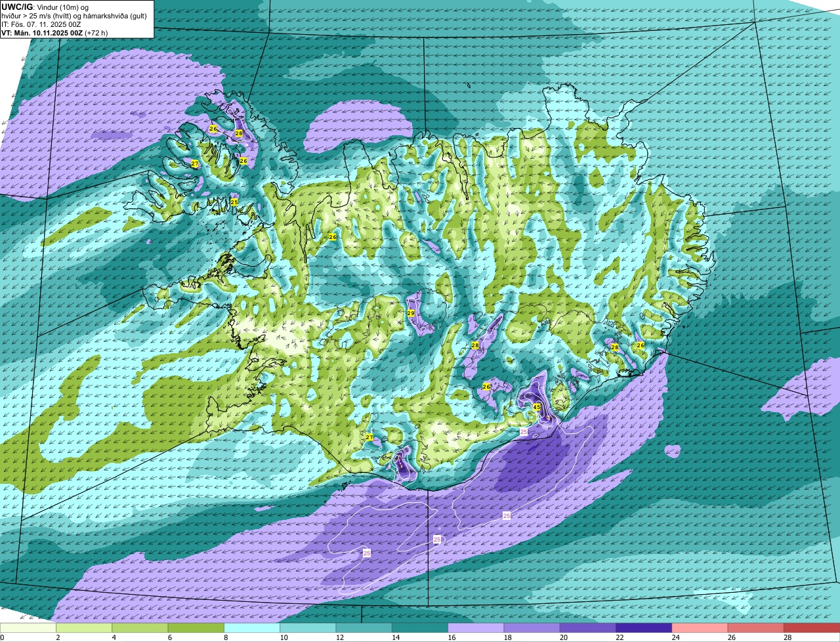Click the '(+72 h)' forecast offset text
This screenshot has height=642, width=840.
[96, 33]
